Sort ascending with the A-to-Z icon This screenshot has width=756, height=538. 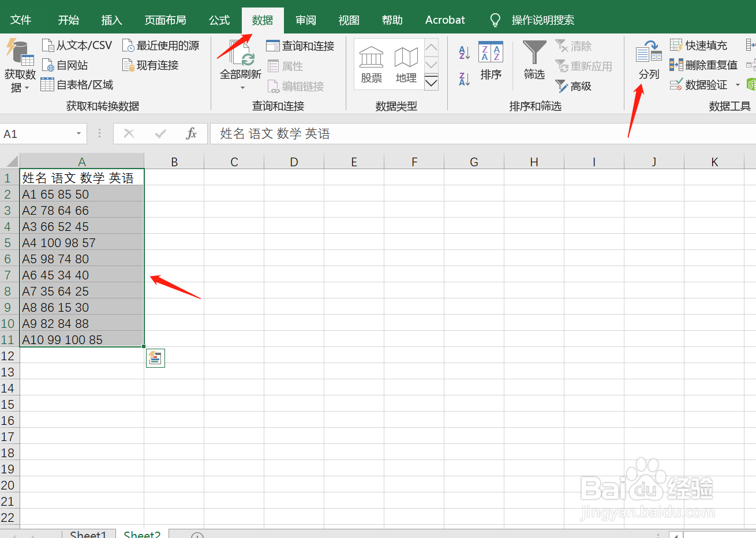click(465, 53)
